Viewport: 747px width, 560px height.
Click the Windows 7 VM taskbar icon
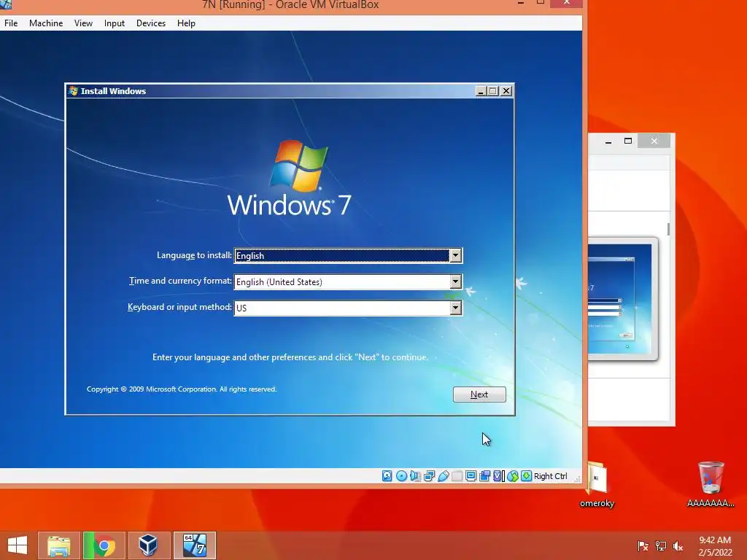[194, 545]
